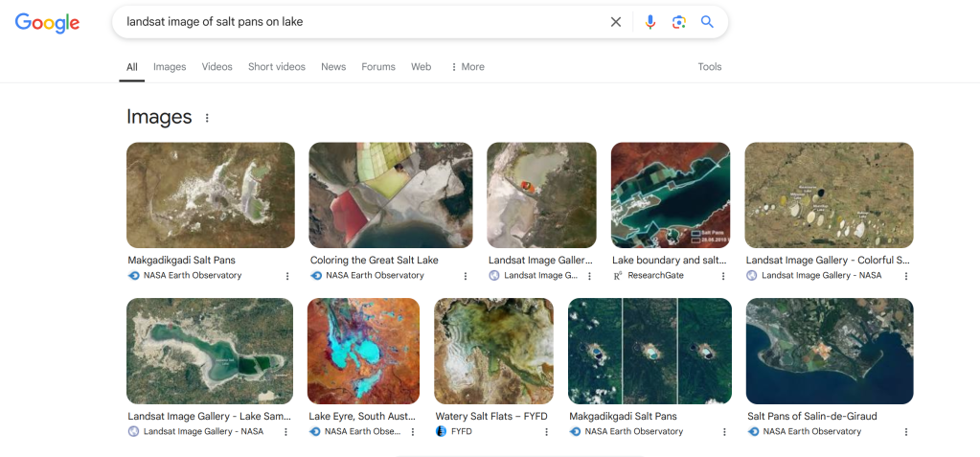This screenshot has height=457, width=980.
Task: Click the Salt Pans of Salin-de-Giraud thumbnail
Action: click(829, 351)
